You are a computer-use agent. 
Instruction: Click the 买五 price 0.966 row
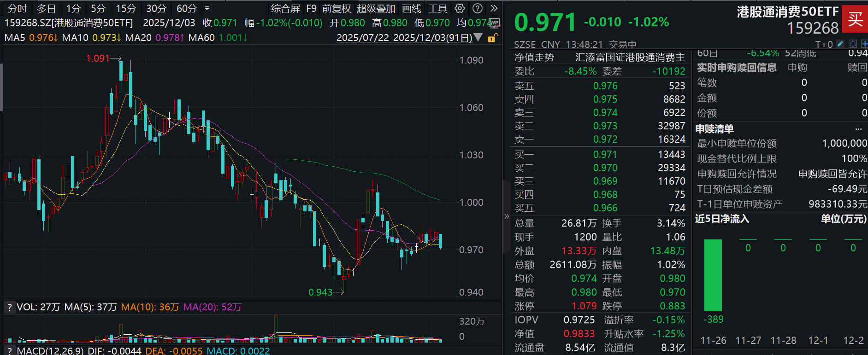click(x=600, y=208)
